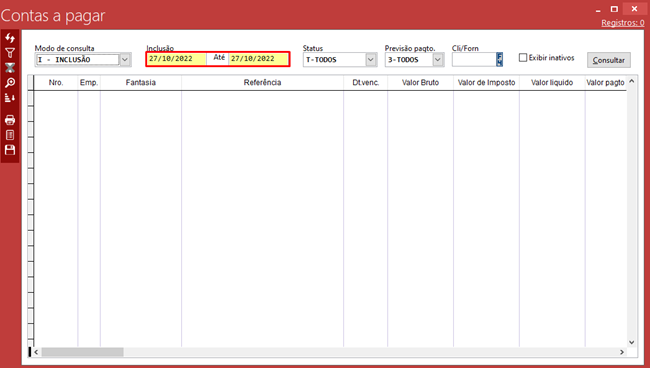Expand the Previsão pagto. dropdown
The height and width of the screenshot is (368, 650).
[438, 60]
